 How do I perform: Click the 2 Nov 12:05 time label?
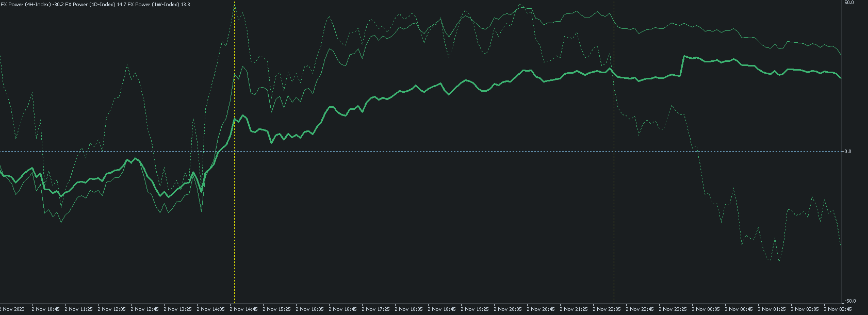click(x=111, y=309)
